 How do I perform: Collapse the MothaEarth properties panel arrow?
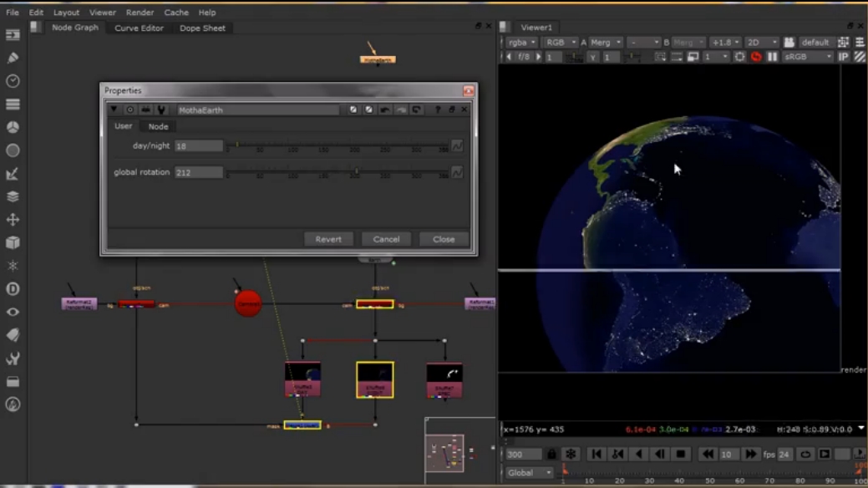click(x=114, y=109)
